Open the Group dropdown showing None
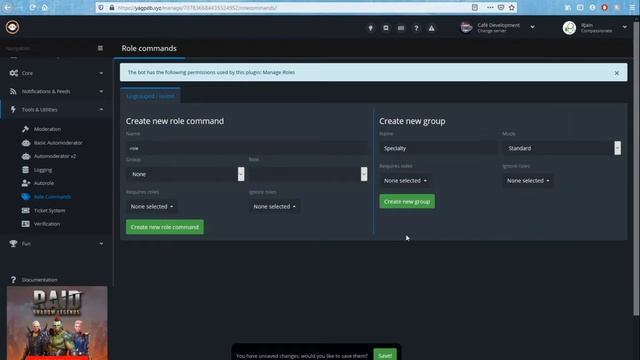 [x=185, y=174]
